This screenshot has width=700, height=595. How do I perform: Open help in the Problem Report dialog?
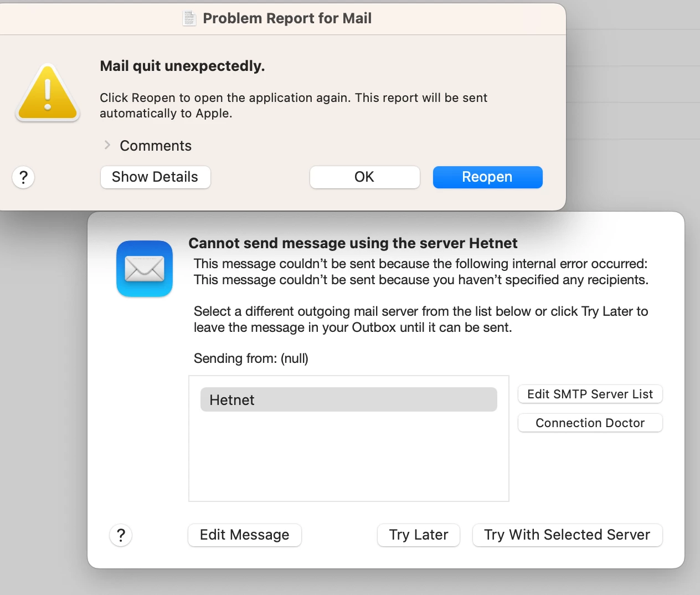23,177
